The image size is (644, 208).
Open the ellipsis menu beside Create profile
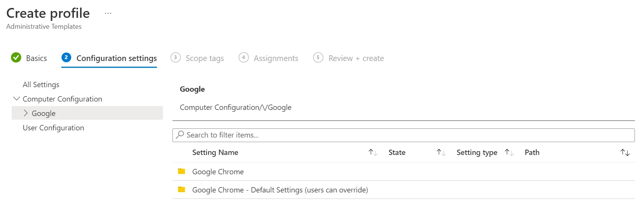coord(108,13)
